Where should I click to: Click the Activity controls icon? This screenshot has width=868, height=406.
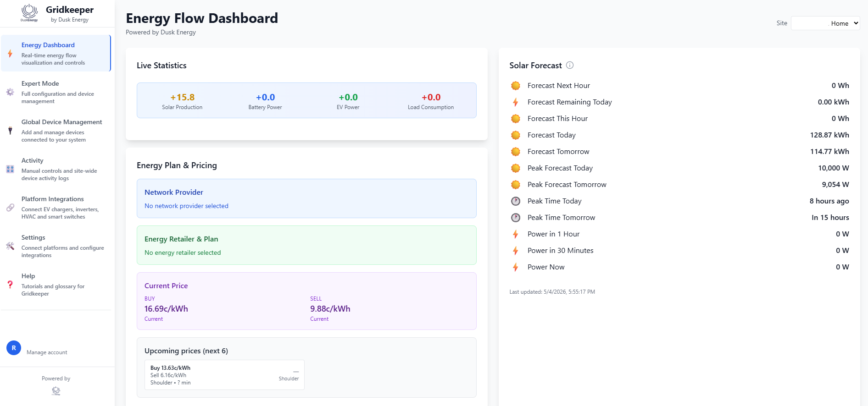10,169
